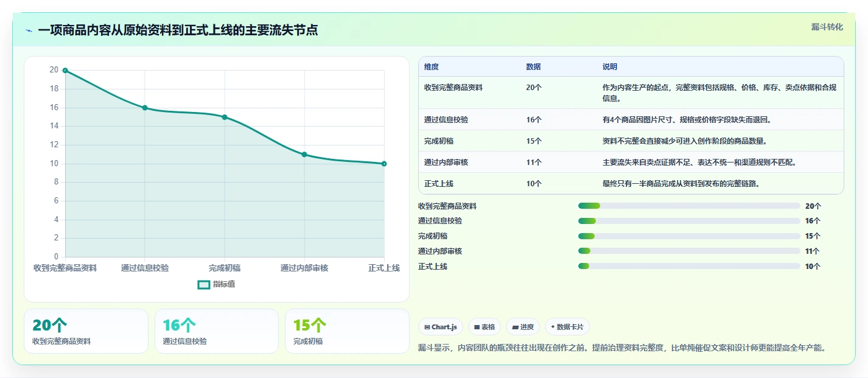This screenshot has height=378, width=868.
Task: Click the summary text starting 漏斗显示
Action: (x=622, y=348)
